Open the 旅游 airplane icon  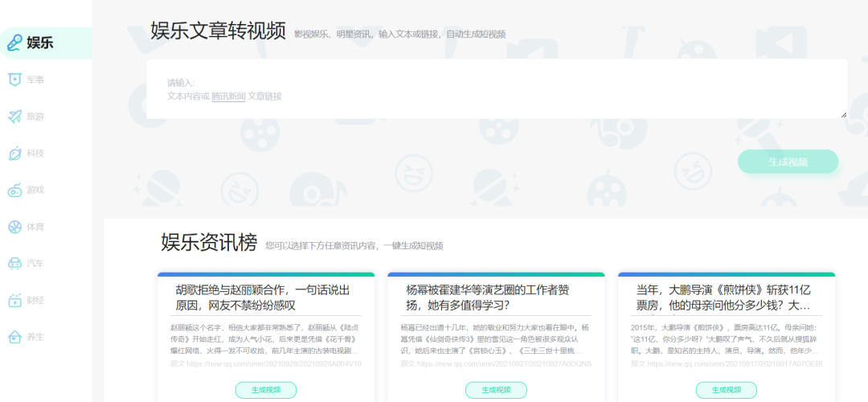(x=14, y=117)
